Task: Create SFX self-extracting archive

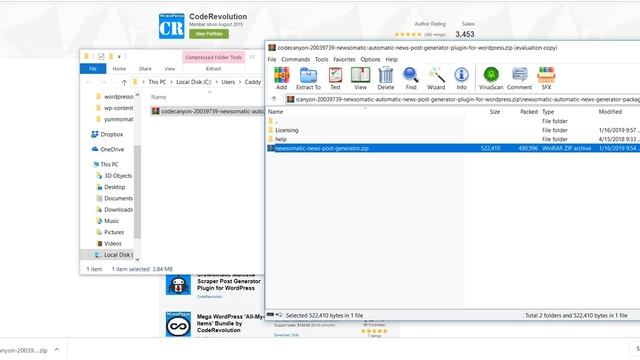Action: click(x=546, y=78)
